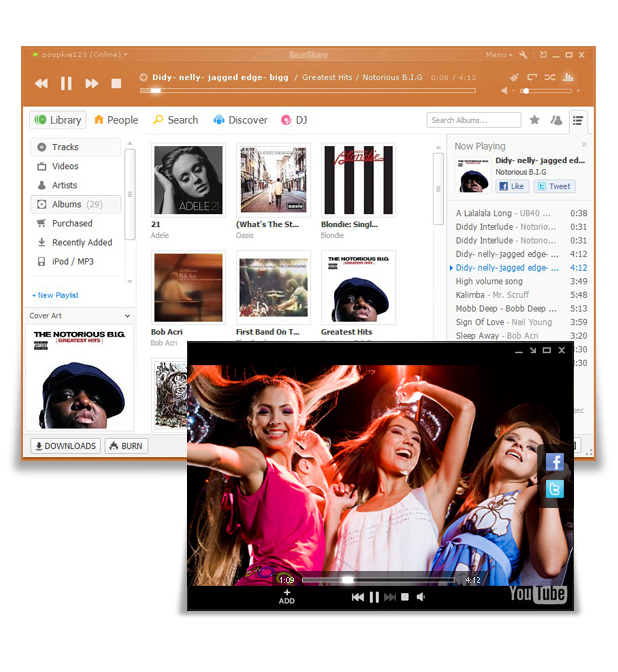Image resolution: width=618 pixels, height=672 pixels.
Task: Stop the video in the video player
Action: 405,597
